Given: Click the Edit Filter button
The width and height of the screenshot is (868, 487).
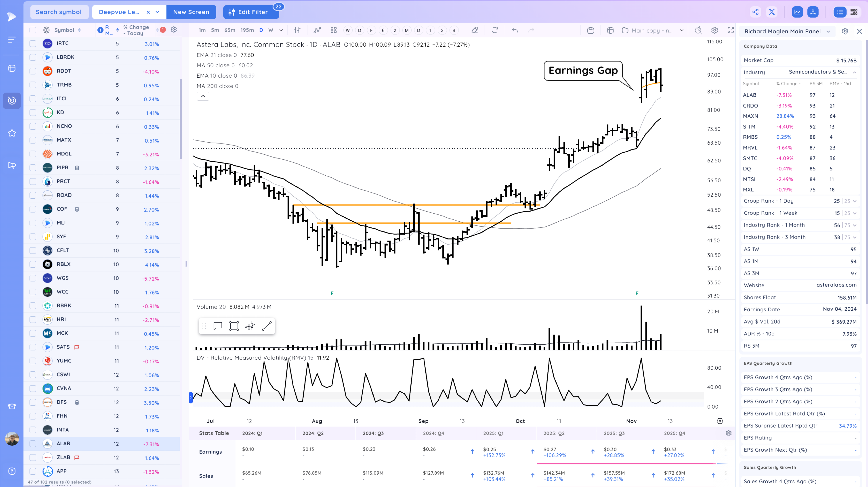Looking at the screenshot, I should click(251, 12).
